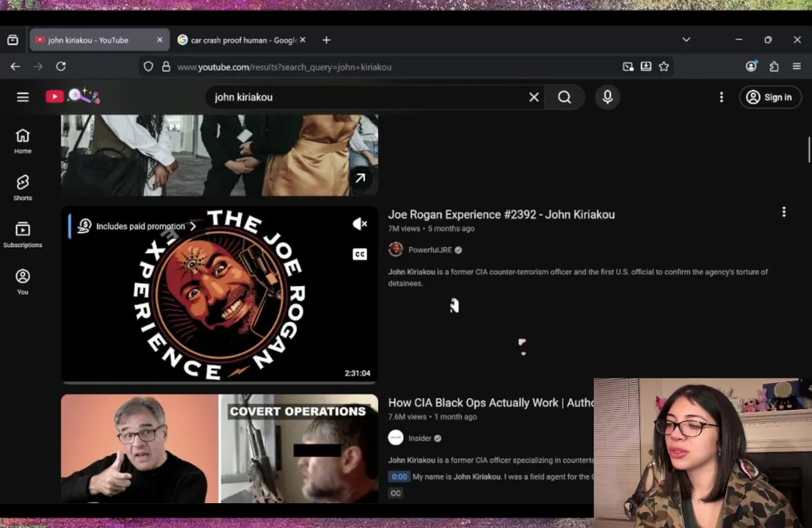Open the external link arrow on top thumbnail
This screenshot has height=528, width=812.
[361, 178]
